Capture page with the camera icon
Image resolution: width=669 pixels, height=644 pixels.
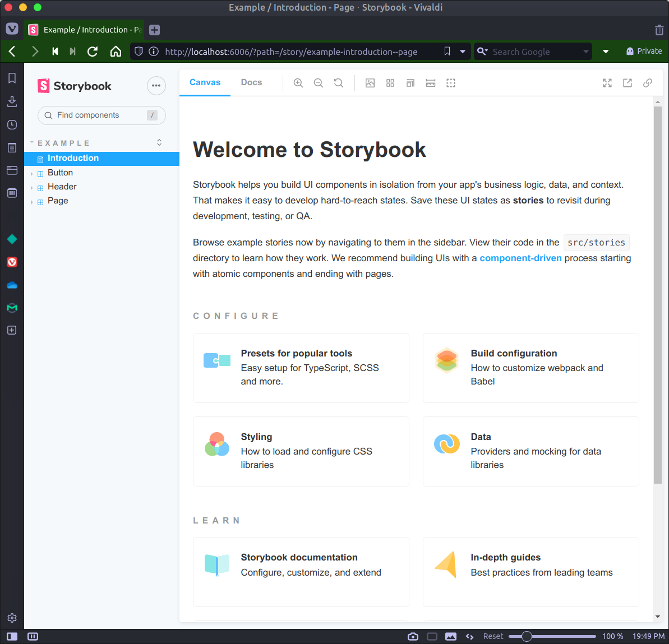(x=413, y=636)
